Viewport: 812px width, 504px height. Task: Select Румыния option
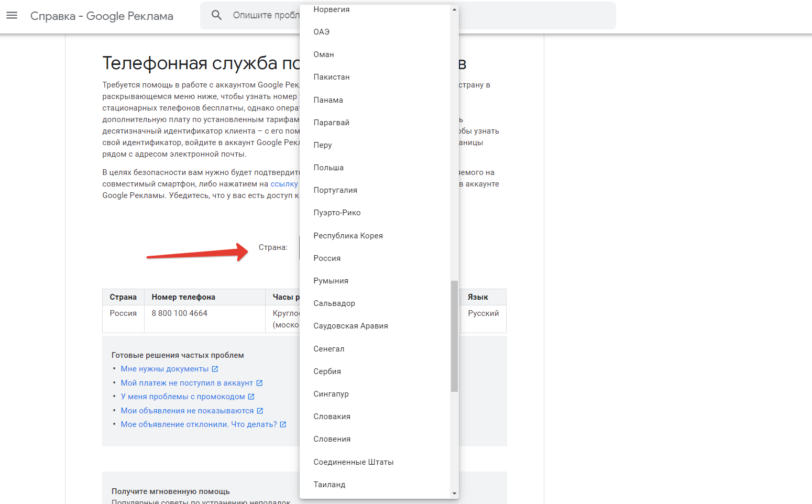[x=375, y=281]
